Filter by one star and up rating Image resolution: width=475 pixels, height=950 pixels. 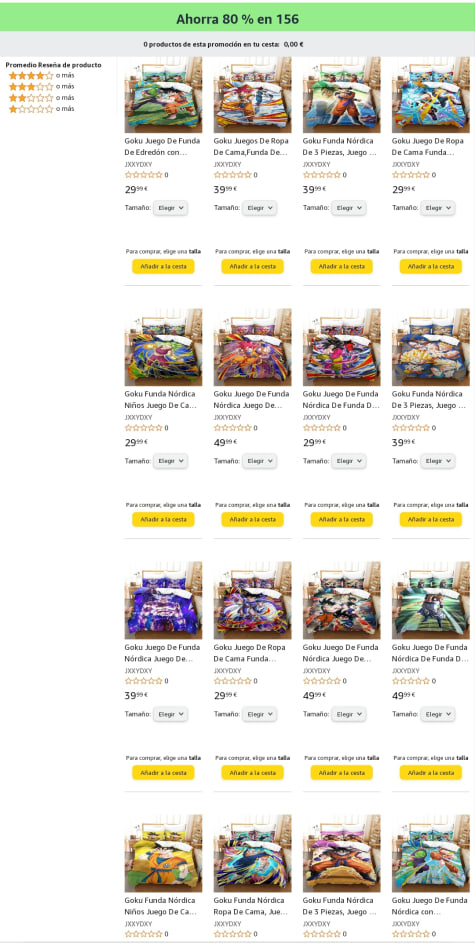pos(41,109)
